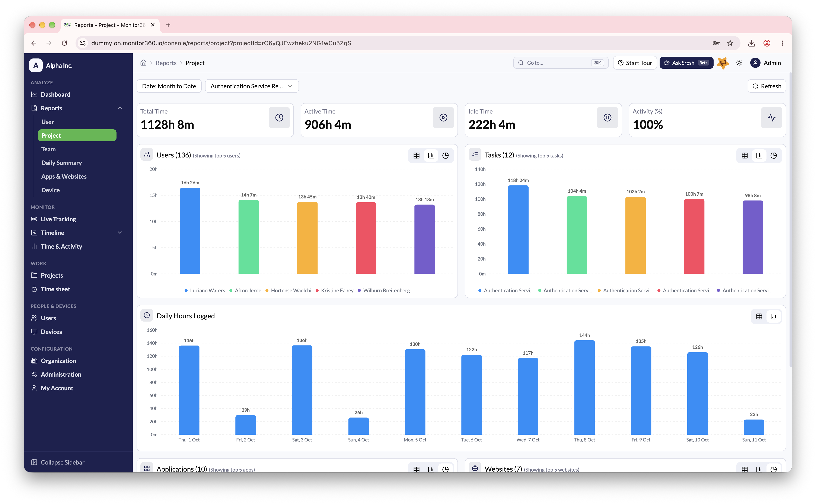Click the Idle Time pause icon
The height and width of the screenshot is (504, 816).
coord(607,117)
